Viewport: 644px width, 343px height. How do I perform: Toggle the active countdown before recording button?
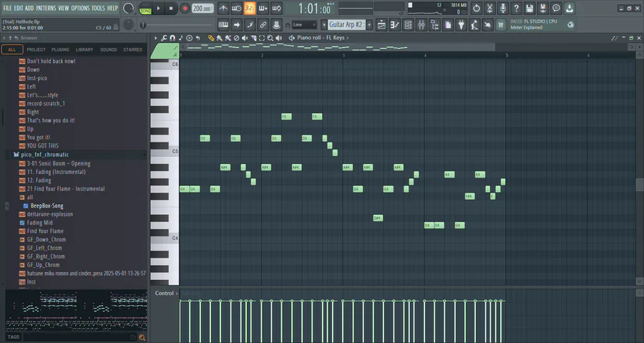tap(250, 8)
